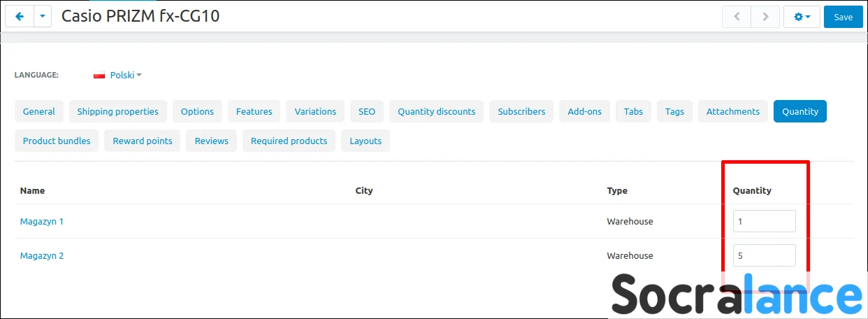
Task: Click quantity field for Magazyn 1
Action: [x=764, y=221]
